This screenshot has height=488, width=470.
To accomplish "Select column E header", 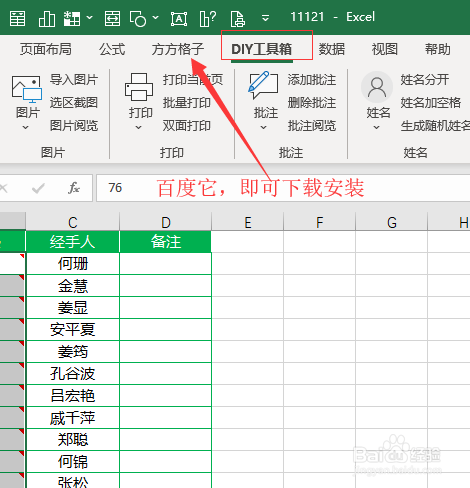I will coord(248,222).
